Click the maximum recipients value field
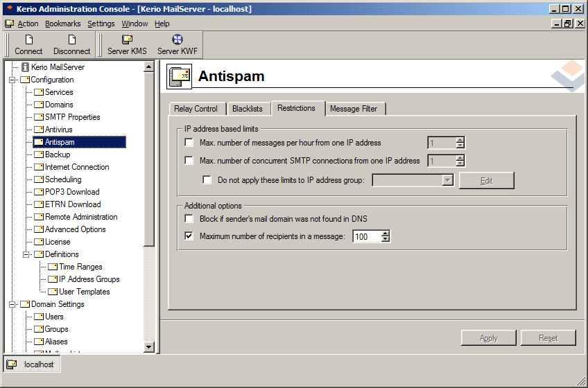Viewport: 588px width, 388px height. 367,236
